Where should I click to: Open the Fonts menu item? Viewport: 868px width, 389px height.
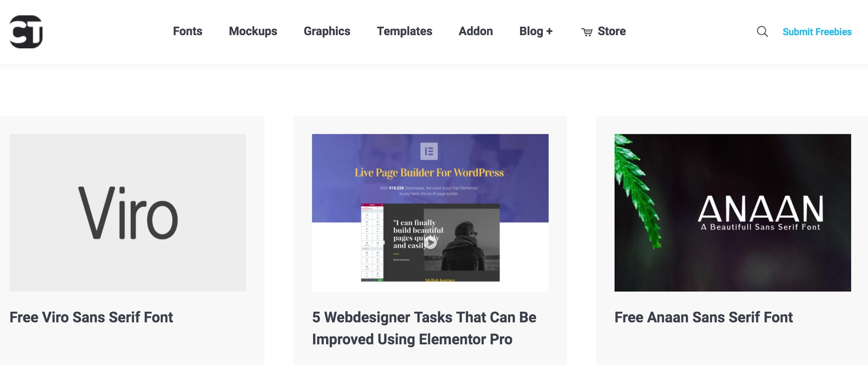187,31
